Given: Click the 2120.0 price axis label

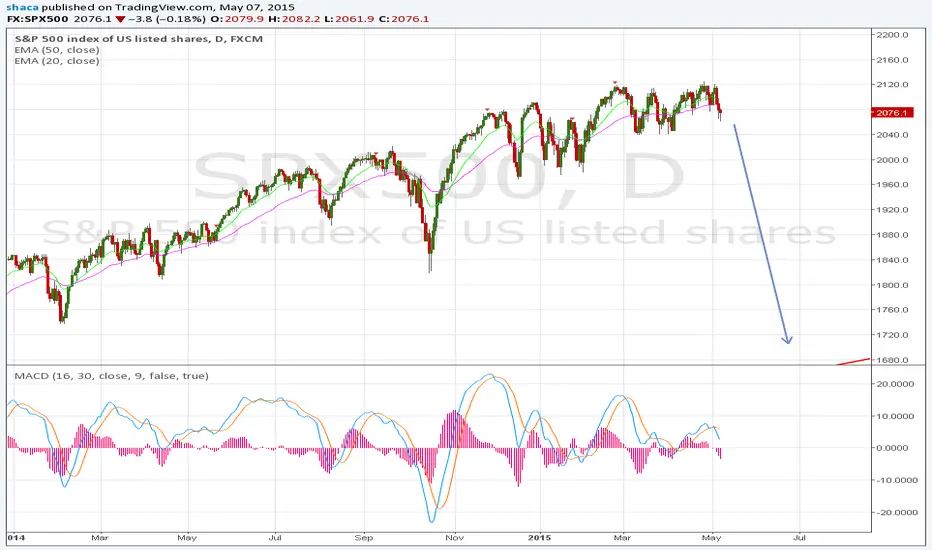Looking at the screenshot, I should pyautogui.click(x=892, y=84).
